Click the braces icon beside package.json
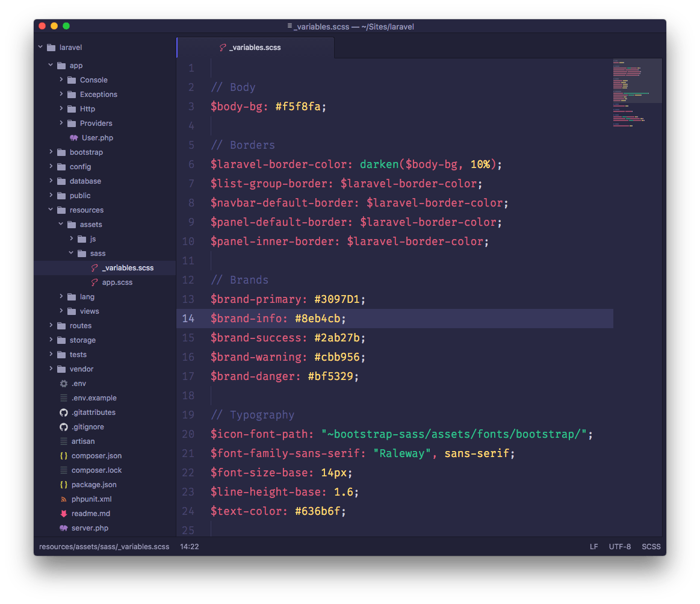 click(63, 484)
